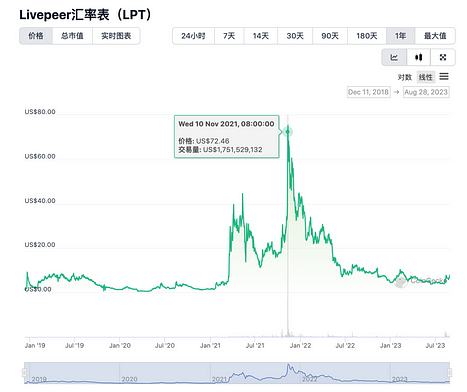Grab right handle of range navigator

pyautogui.click(x=450, y=372)
